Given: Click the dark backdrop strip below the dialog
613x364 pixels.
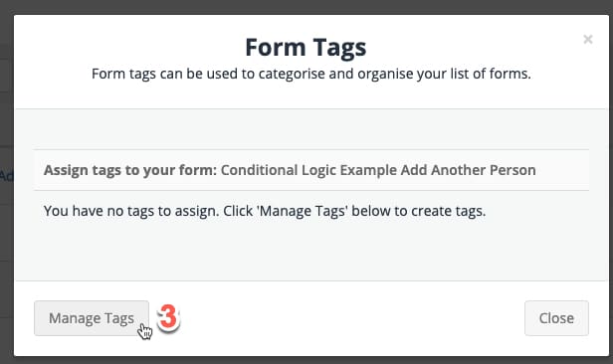Looking at the screenshot, I should [306, 360].
